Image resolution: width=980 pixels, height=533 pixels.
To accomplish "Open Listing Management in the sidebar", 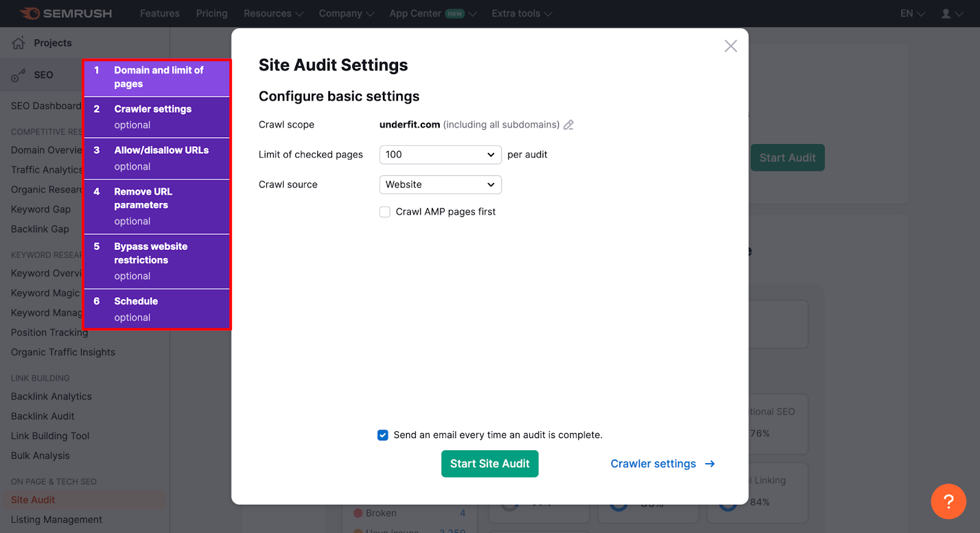I will tap(56, 520).
